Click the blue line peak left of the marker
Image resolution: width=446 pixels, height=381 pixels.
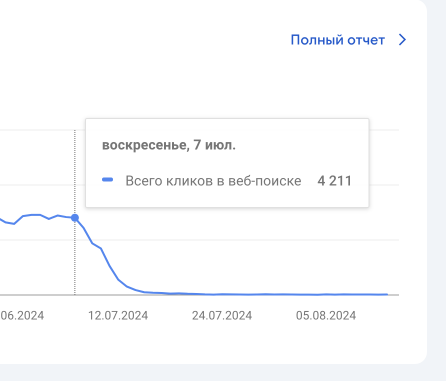point(36,215)
